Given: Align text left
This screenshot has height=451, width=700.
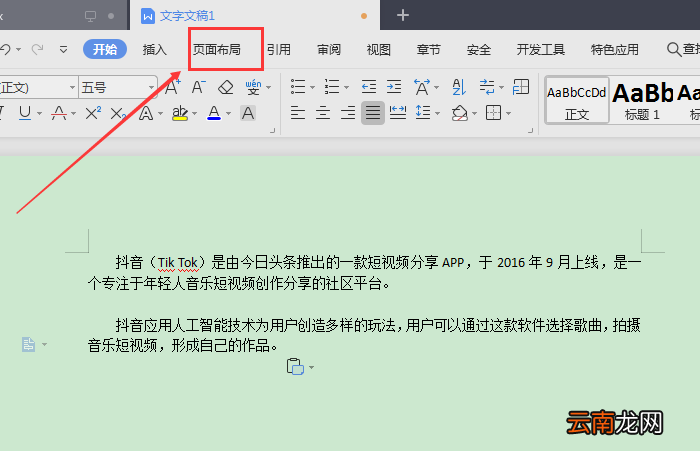Looking at the screenshot, I should pyautogui.click(x=298, y=113).
